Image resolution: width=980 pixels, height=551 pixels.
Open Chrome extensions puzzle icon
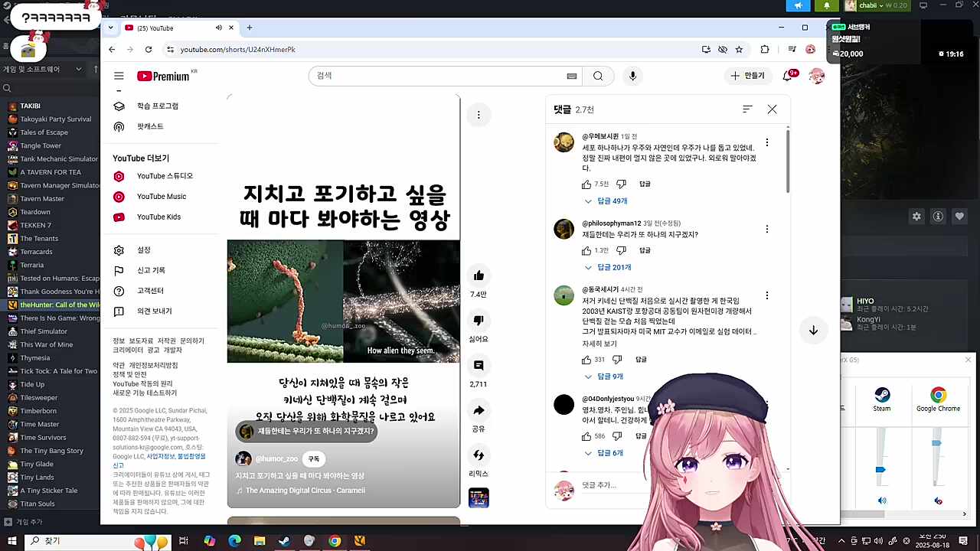point(764,50)
